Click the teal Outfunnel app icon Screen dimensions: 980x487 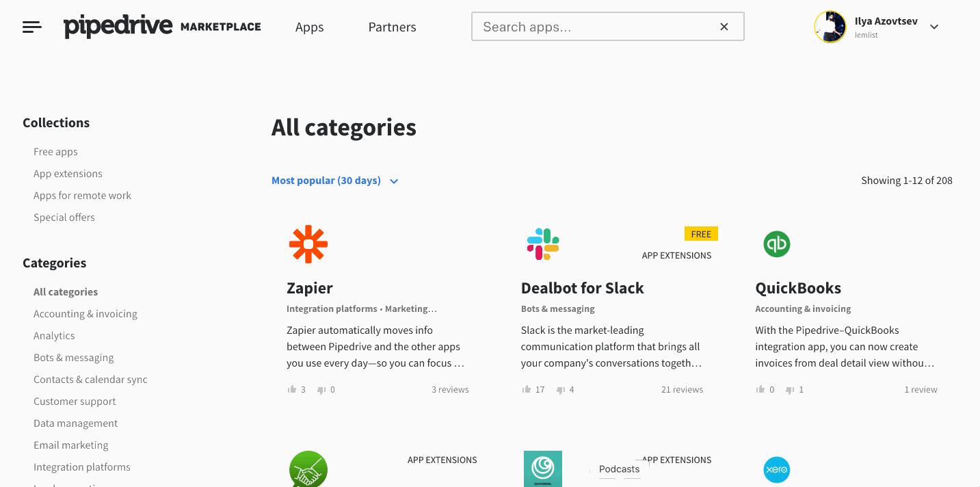542,470
